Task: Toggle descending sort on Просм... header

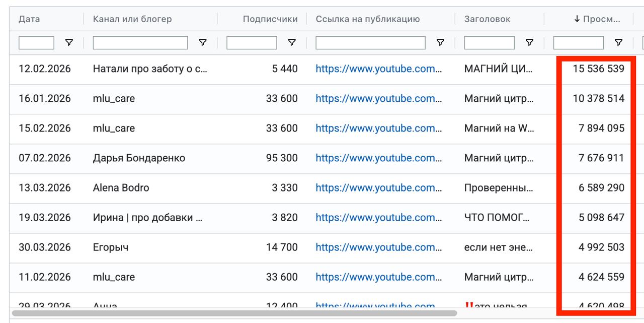Action: (x=597, y=19)
